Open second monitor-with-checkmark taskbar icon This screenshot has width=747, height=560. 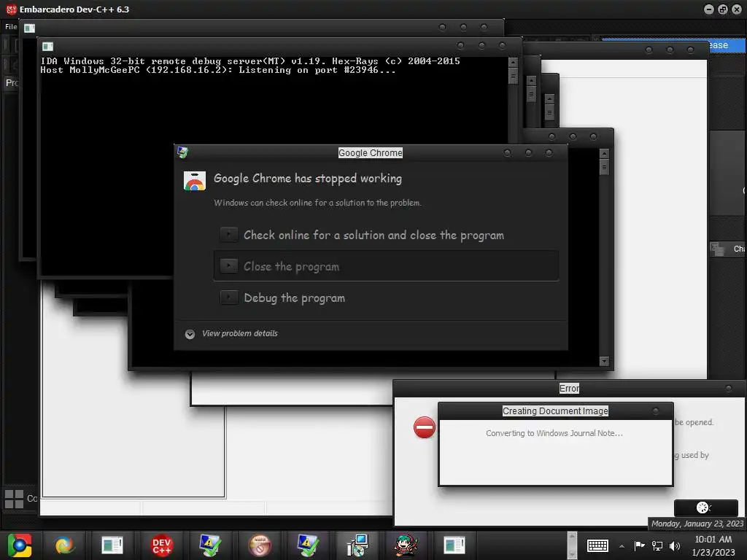(309, 545)
